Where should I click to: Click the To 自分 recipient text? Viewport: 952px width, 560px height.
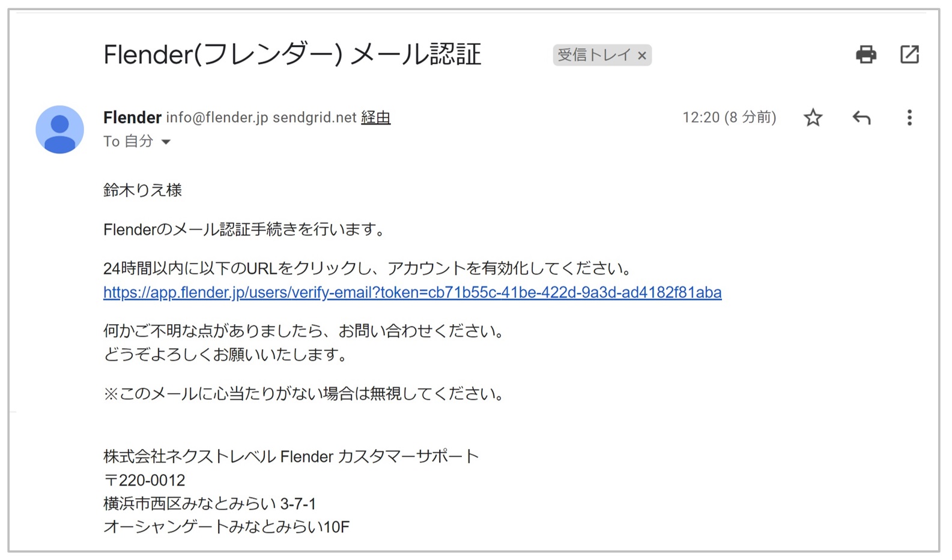[x=128, y=142]
